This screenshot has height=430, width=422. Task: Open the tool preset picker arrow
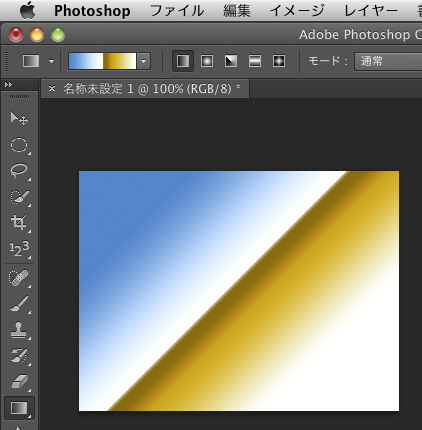click(x=51, y=61)
